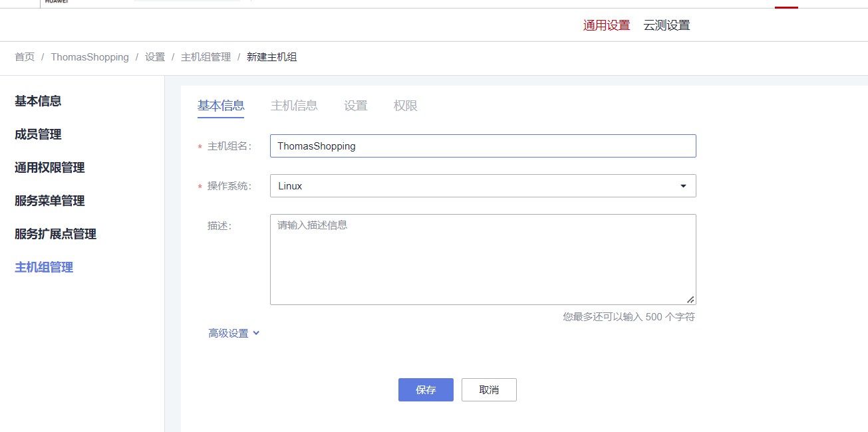Image resolution: width=868 pixels, height=432 pixels.
Task: Switch to the 主机信息 form tab
Action: 294,106
